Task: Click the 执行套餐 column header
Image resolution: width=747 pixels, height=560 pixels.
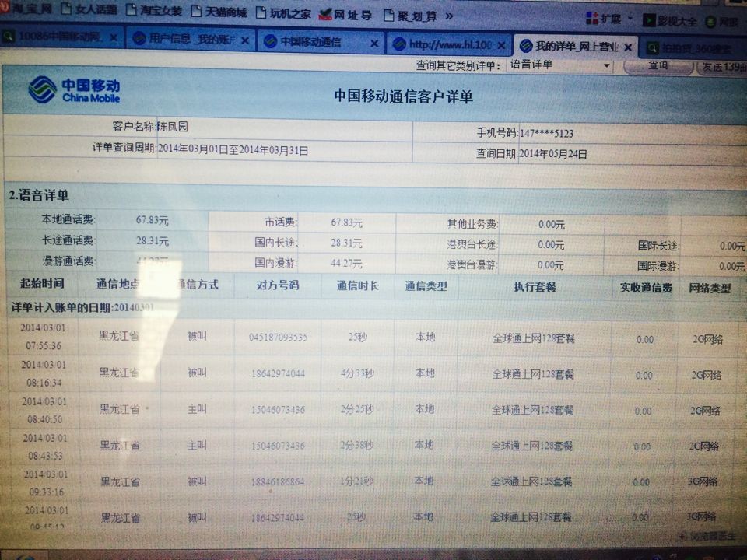Action: click(535, 287)
